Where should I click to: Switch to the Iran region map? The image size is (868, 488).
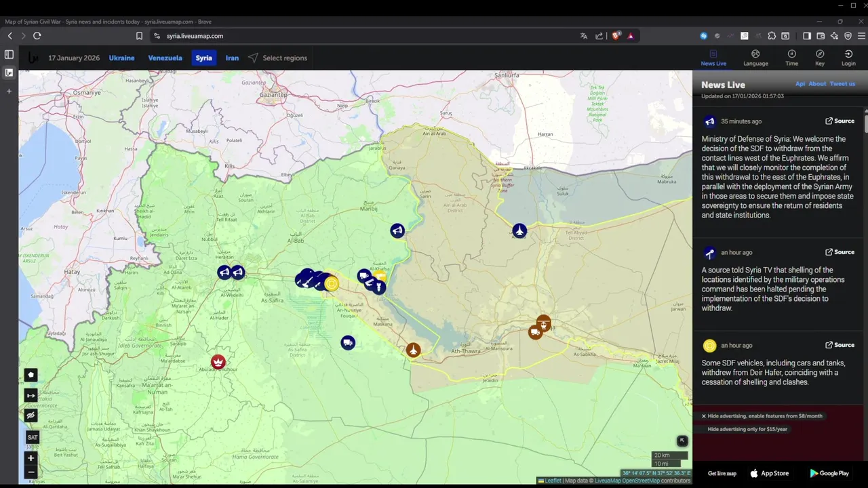point(232,58)
